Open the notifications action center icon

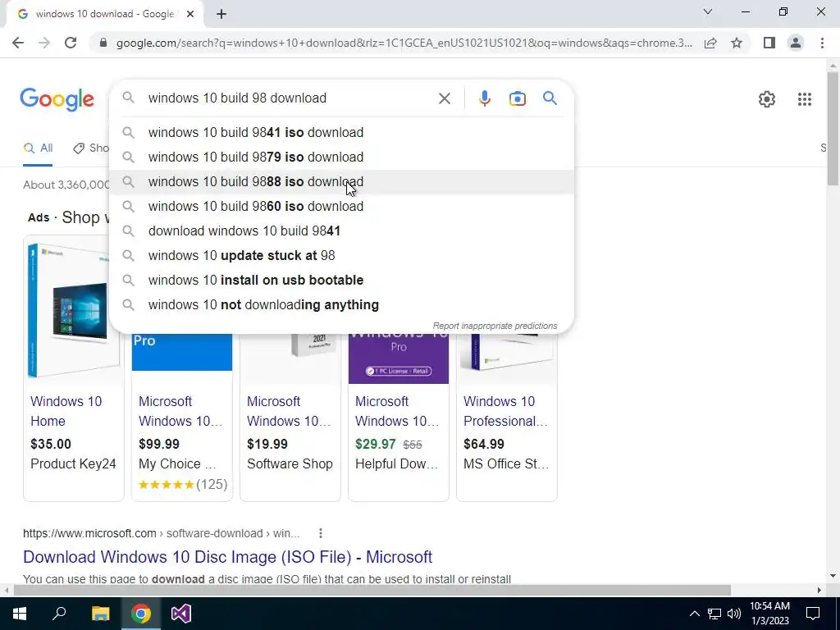pos(813,614)
